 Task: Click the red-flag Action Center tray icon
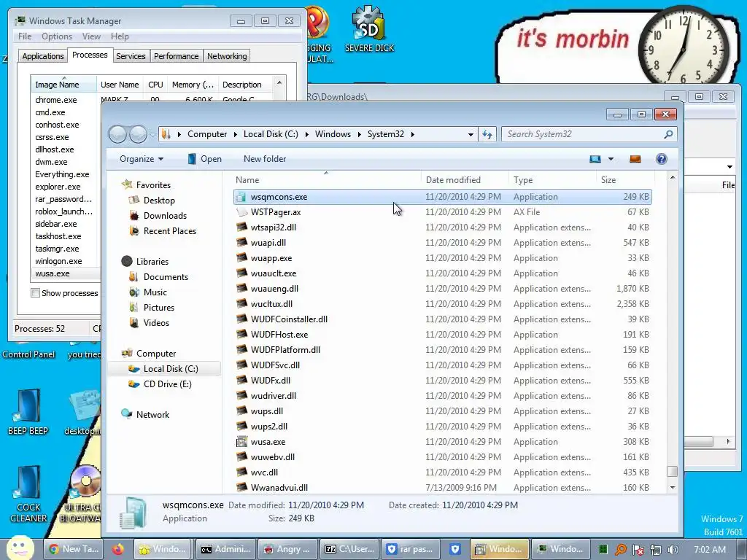point(638,550)
